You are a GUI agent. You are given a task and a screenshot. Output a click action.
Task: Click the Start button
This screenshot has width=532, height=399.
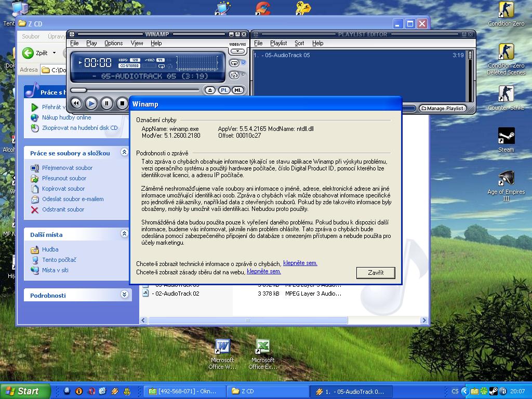[24, 391]
